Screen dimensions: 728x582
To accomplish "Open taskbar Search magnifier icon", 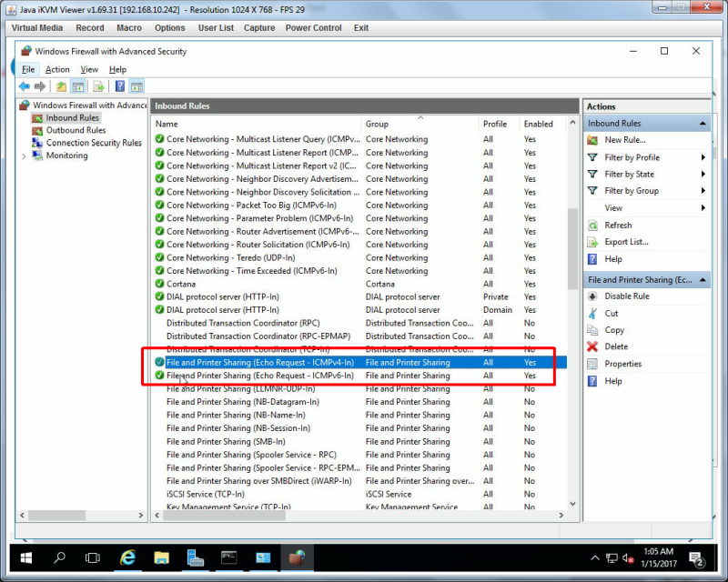I will point(59,557).
